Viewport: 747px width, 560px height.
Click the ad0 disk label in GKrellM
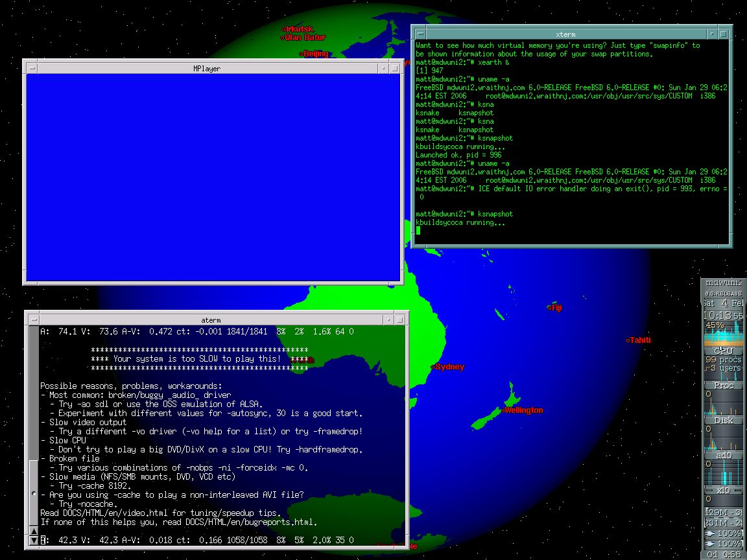click(723, 455)
